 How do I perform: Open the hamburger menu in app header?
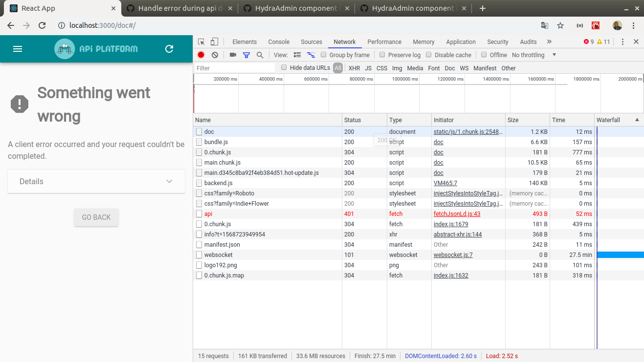click(x=18, y=49)
